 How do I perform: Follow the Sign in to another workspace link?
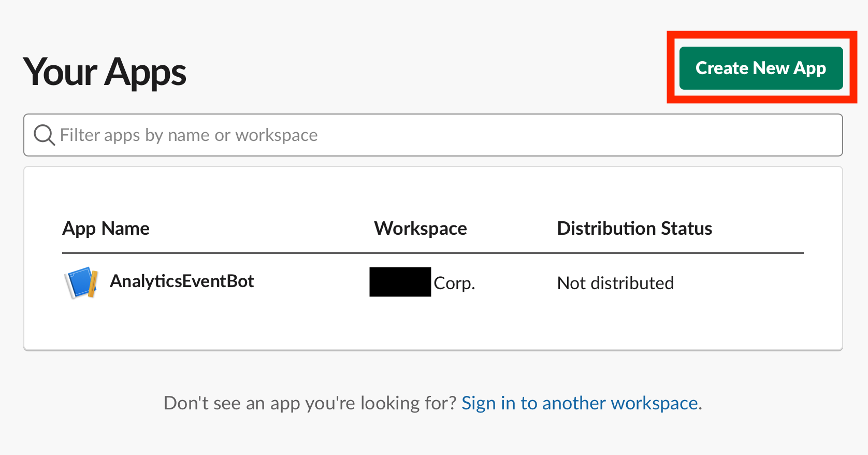580,403
